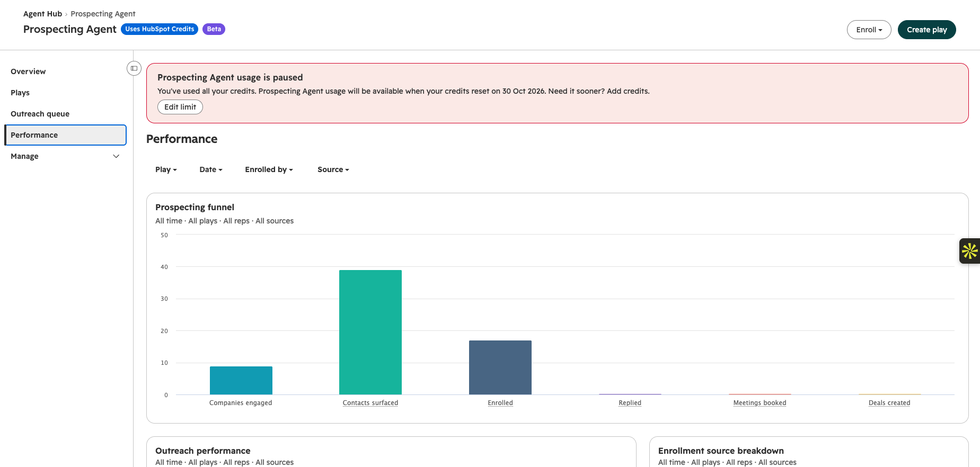The height and width of the screenshot is (467, 980).
Task: Click the Deals created axis label
Action: [x=889, y=403]
